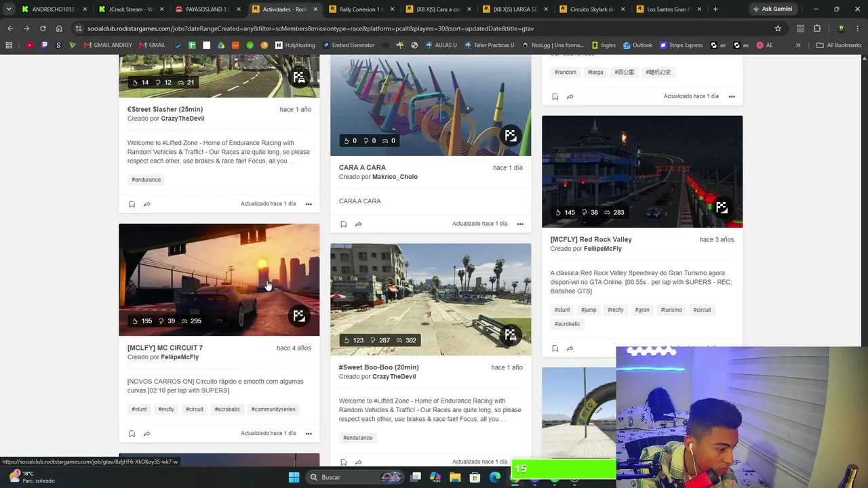This screenshot has height=488, width=868.
Task: Bookmark the [MCFLY] Red Rock Valley job
Action: 555,348
